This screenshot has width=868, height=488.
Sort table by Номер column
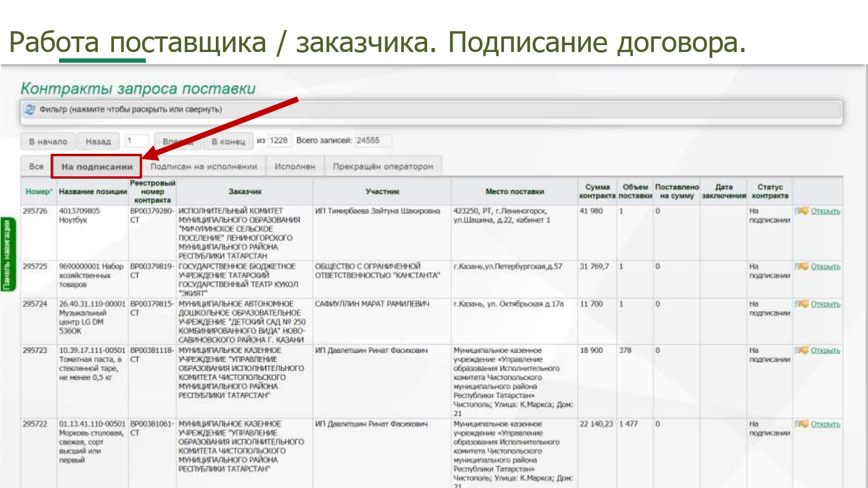click(38, 191)
